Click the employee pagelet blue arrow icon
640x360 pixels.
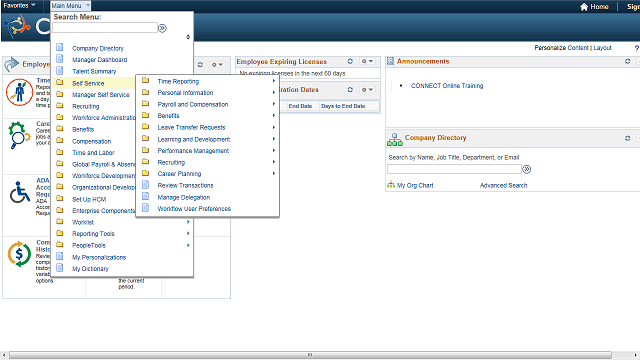11,64
